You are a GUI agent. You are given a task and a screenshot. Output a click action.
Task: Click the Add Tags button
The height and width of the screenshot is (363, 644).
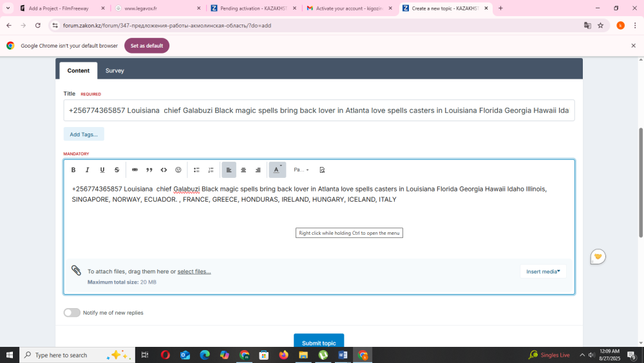[84, 134]
